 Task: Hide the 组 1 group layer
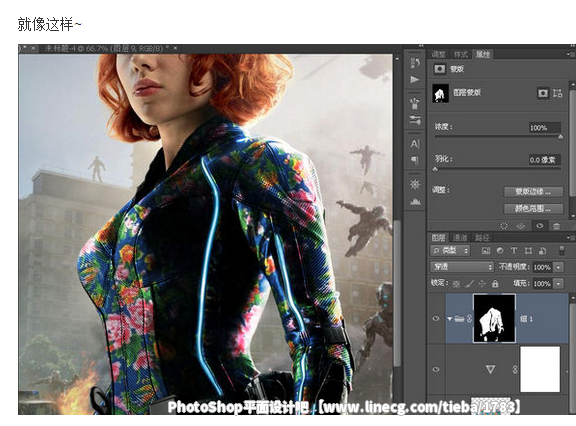pos(436,318)
